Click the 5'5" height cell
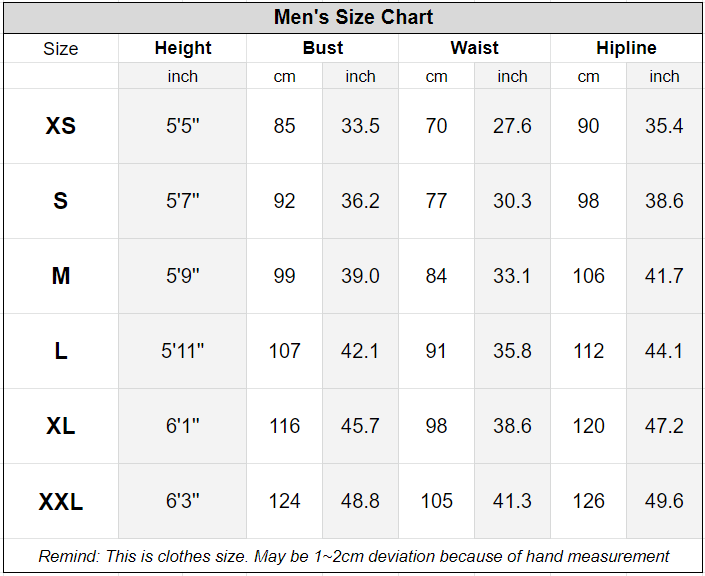This screenshot has height=576, width=705. coord(183,126)
